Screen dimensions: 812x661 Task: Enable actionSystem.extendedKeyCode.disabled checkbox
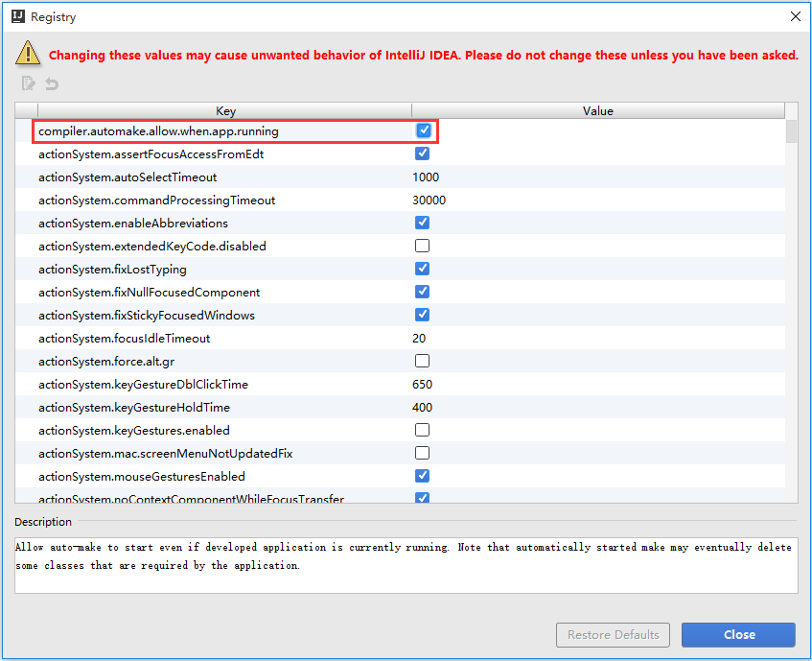[422, 246]
